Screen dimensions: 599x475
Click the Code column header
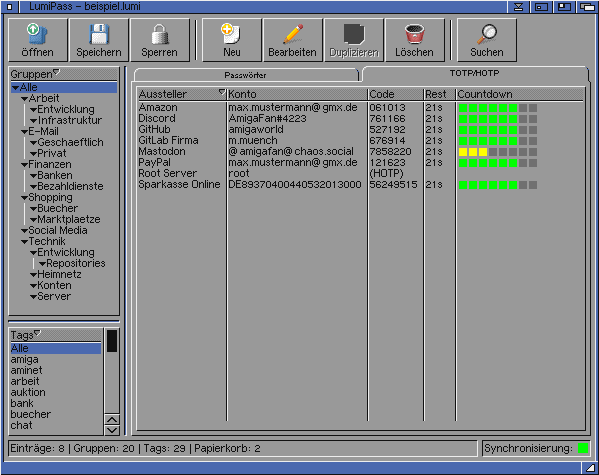[x=395, y=94]
